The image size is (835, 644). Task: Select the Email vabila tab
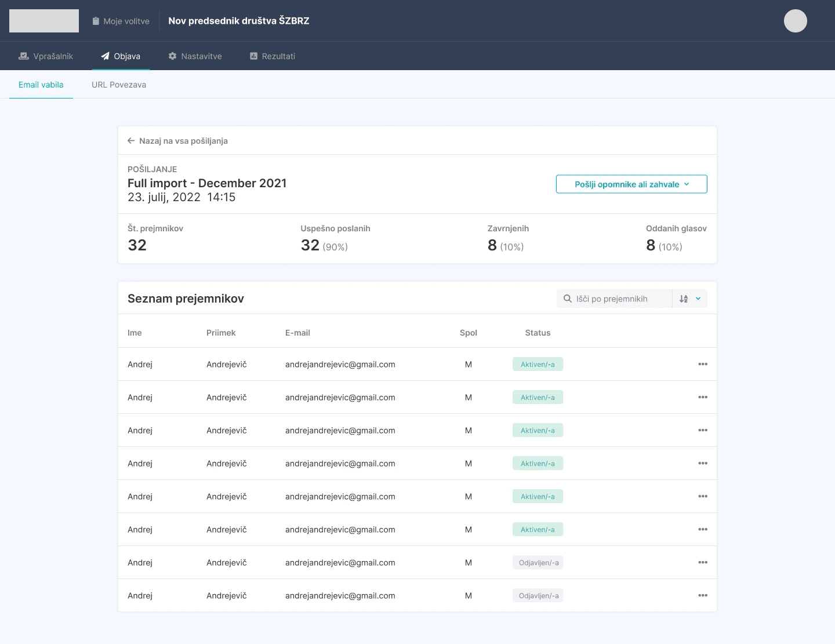[x=41, y=84]
